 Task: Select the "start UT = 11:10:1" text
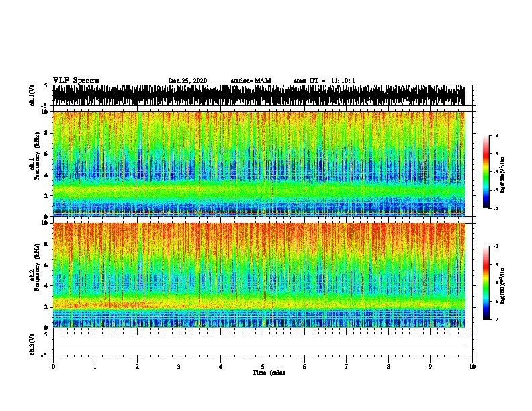pyautogui.click(x=324, y=81)
